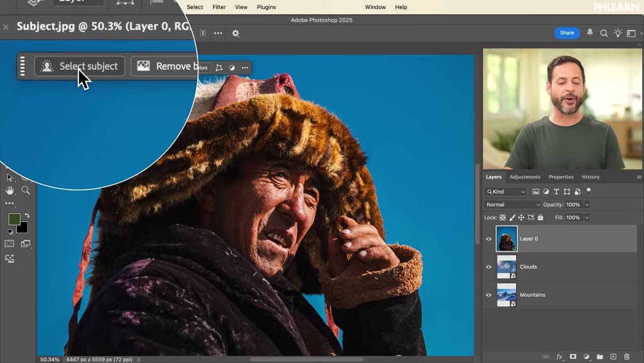
Task: Open options bar three-dots menu
Action: point(218,33)
